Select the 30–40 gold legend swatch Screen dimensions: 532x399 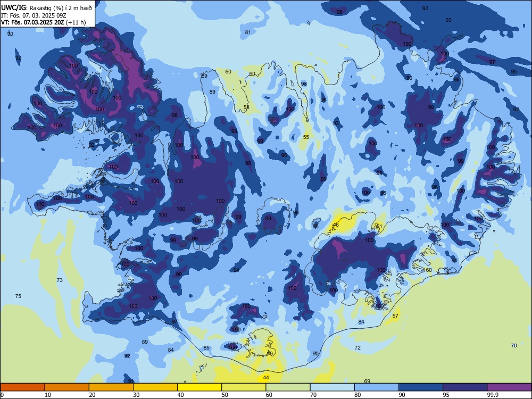click(x=155, y=387)
